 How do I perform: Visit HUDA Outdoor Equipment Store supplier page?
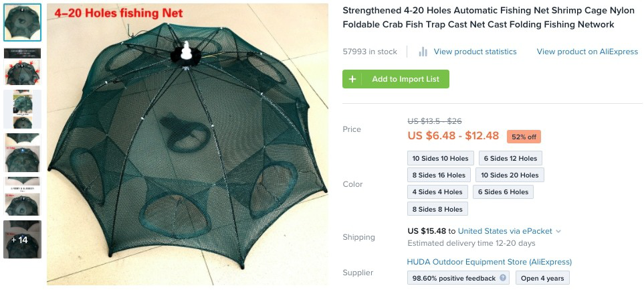(x=489, y=262)
